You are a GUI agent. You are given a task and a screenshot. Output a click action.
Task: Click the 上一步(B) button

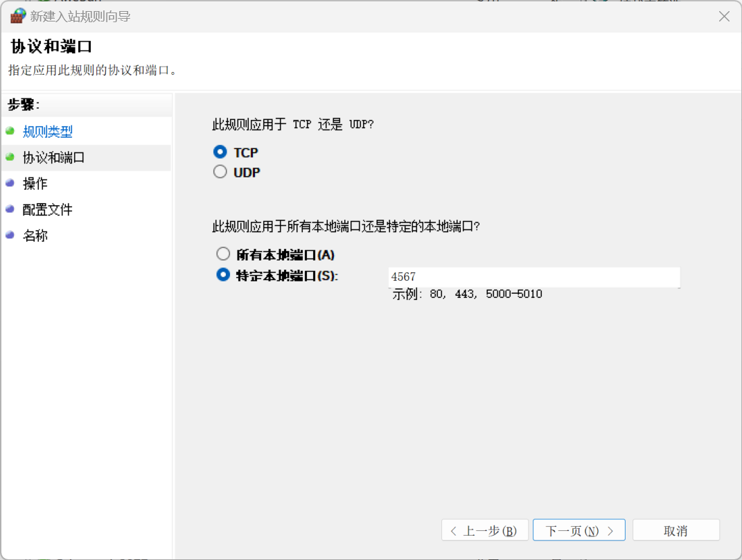[485, 530]
